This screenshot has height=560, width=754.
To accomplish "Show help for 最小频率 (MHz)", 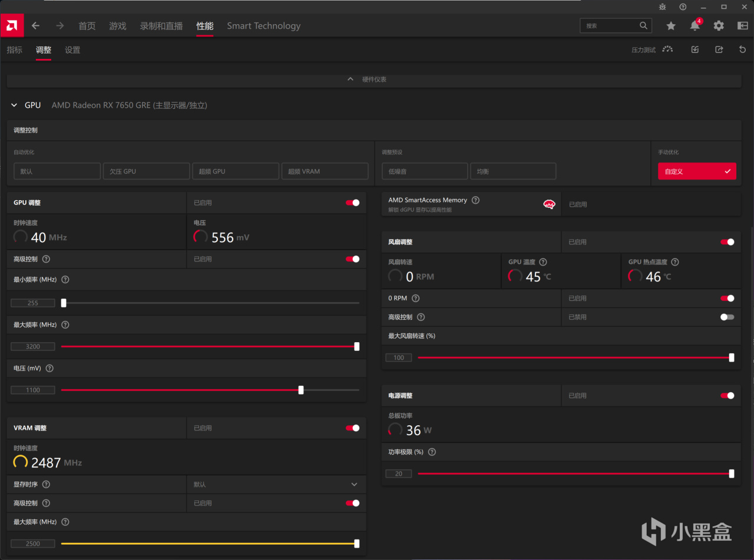I will (x=65, y=280).
